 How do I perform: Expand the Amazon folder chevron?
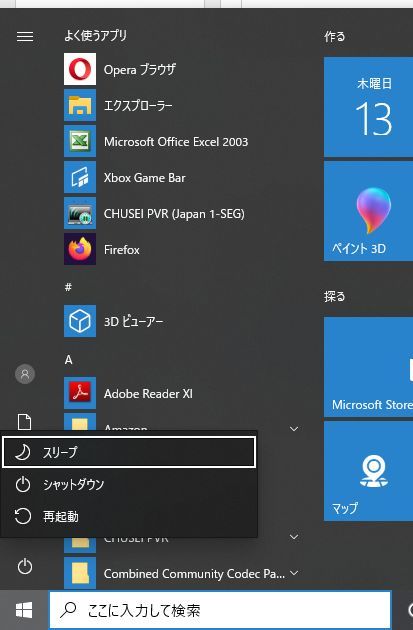point(294,429)
